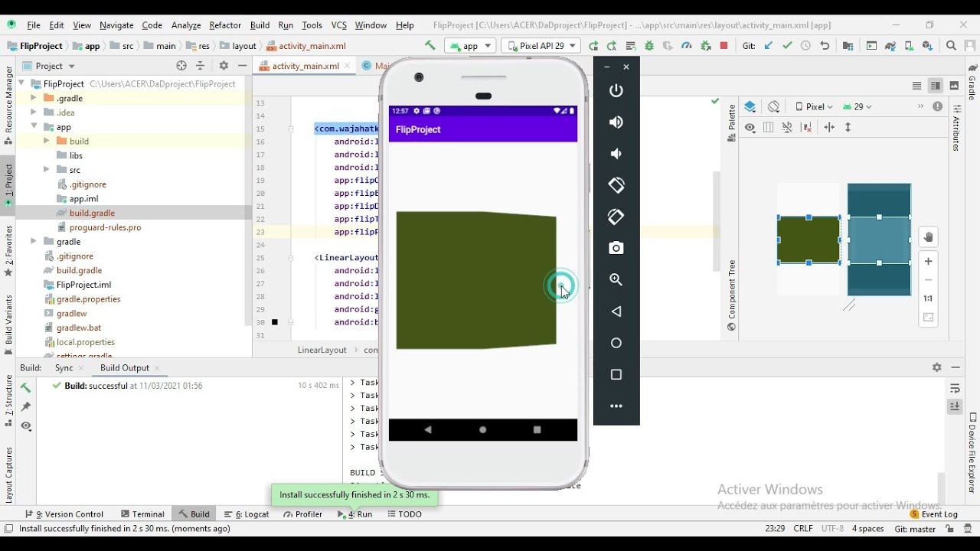Open the Pixel device preview dropdown
Image resolution: width=980 pixels, height=551 pixels.
814,106
